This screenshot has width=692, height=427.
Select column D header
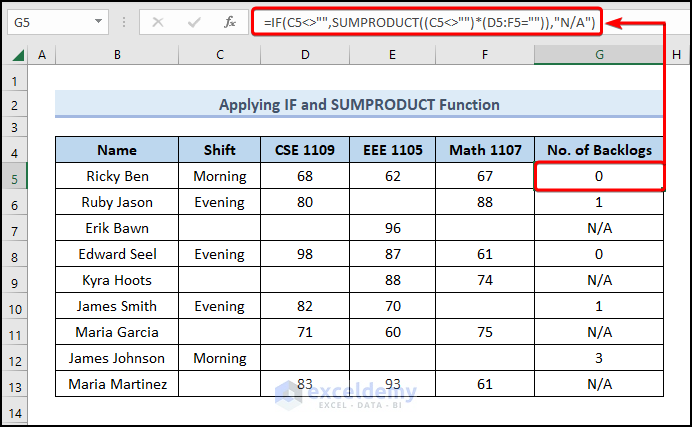[x=303, y=56]
